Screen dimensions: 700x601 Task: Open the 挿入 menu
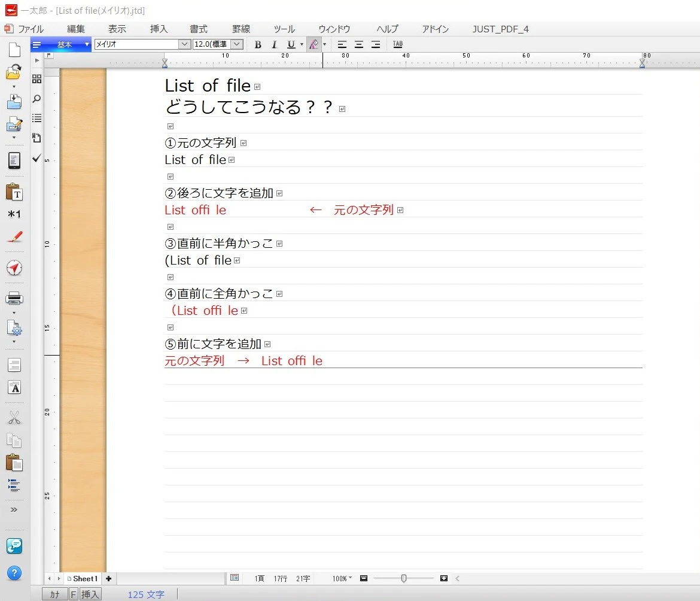click(x=159, y=29)
